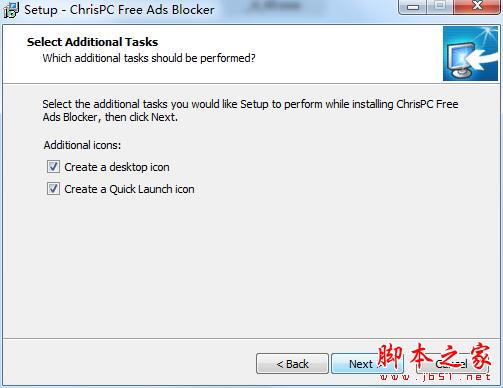Viewport: 503px width, 388px height.
Task: Click the instruction paragraph about additional tasks
Action: 250,111
